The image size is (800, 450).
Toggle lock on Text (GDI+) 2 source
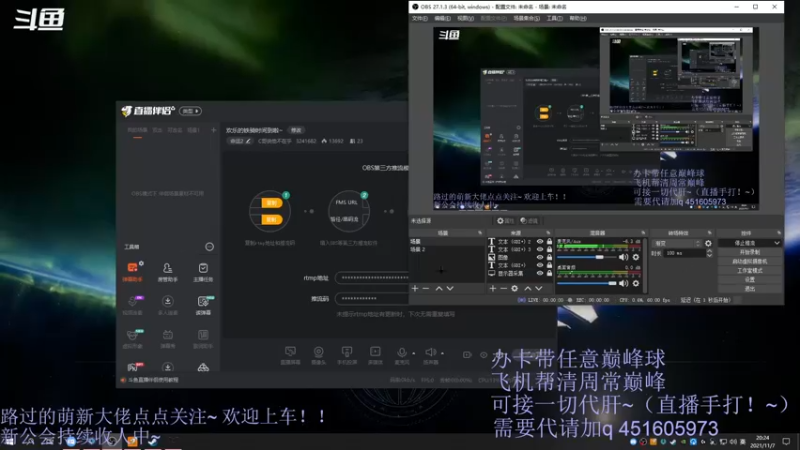coord(549,241)
